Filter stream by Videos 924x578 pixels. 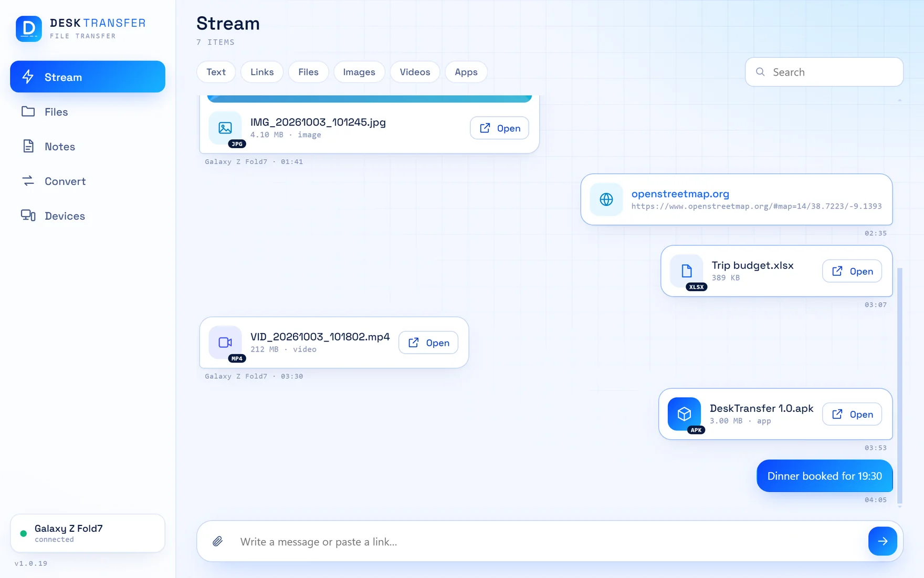click(415, 72)
